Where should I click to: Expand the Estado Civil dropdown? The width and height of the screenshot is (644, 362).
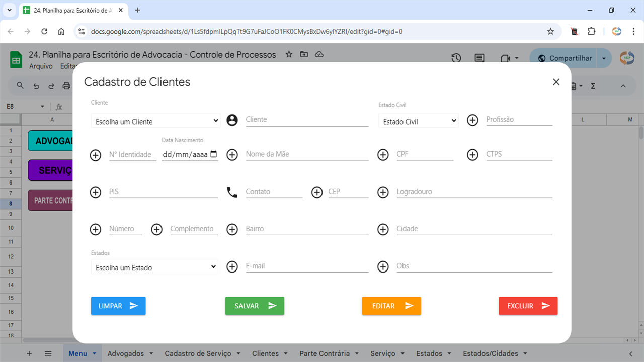(x=418, y=121)
